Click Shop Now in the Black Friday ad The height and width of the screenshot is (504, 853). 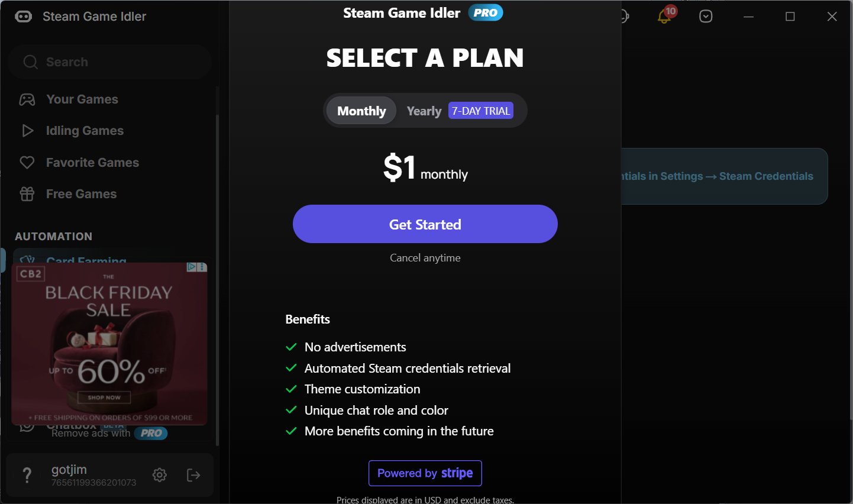104,398
